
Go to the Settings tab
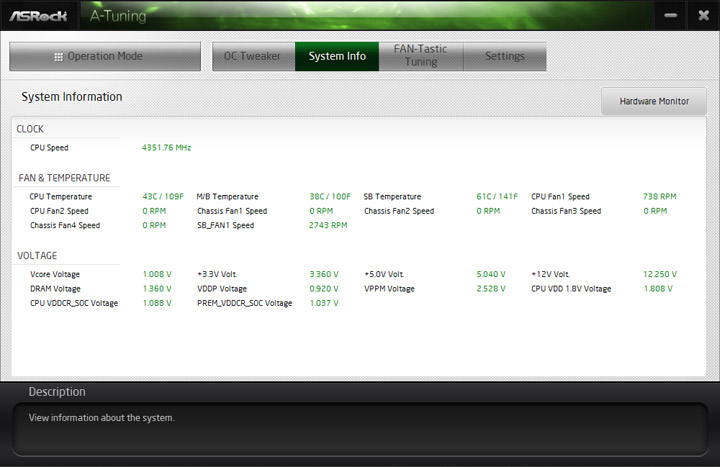pos(505,56)
